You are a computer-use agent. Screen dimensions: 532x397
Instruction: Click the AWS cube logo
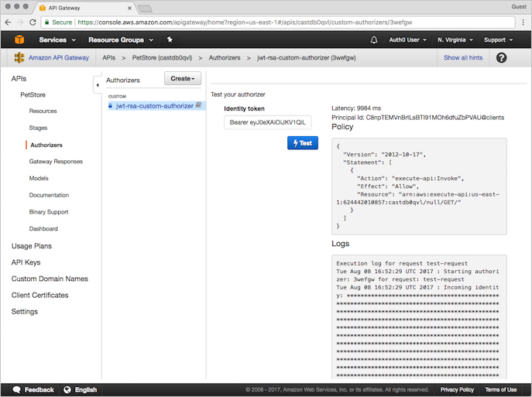pos(19,39)
